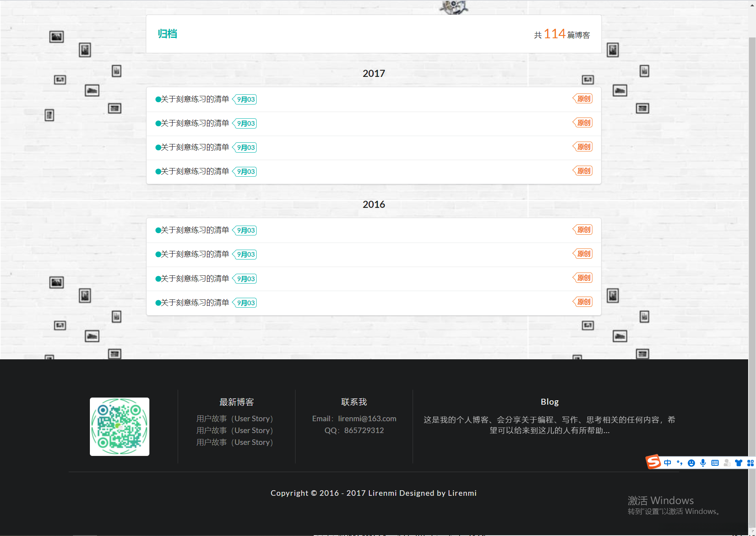756x536 pixels.
Task: Click the 2017 year heading
Action: 374,73
